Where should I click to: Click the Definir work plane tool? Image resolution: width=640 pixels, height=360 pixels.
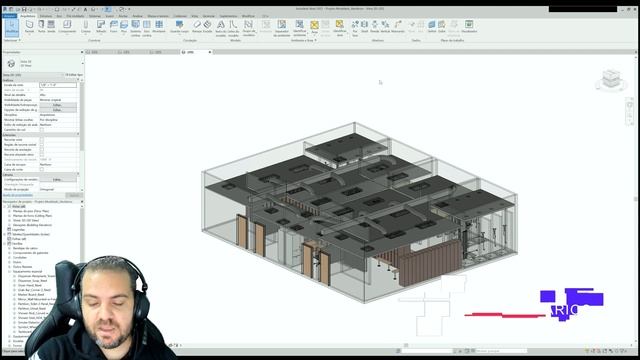pos(431,27)
